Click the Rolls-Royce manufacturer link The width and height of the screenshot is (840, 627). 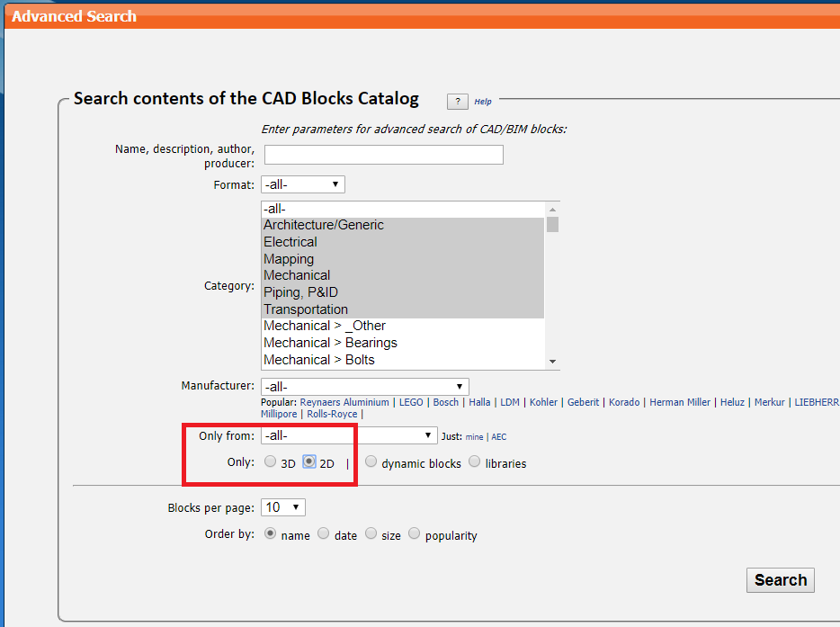(x=332, y=414)
